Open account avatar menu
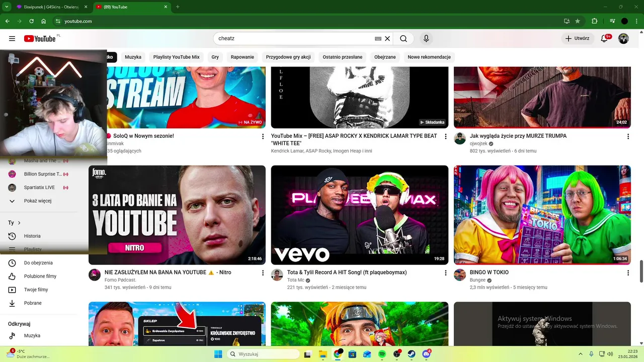644x362 pixels. (624, 39)
